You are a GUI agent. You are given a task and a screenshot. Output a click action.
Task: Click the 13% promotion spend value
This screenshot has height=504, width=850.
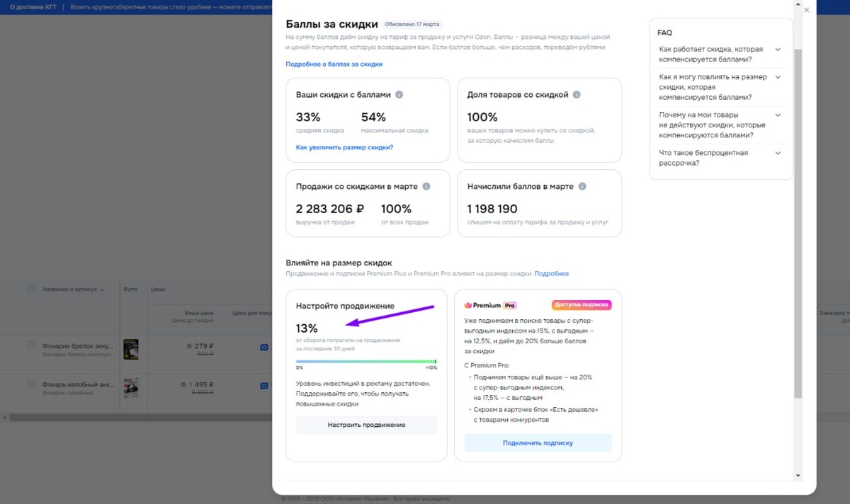[x=307, y=328]
